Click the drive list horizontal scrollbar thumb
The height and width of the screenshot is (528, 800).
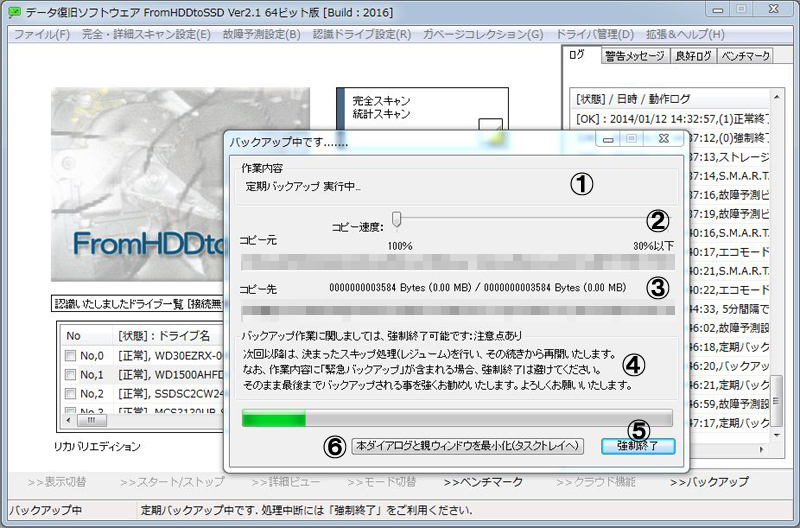coord(92,420)
